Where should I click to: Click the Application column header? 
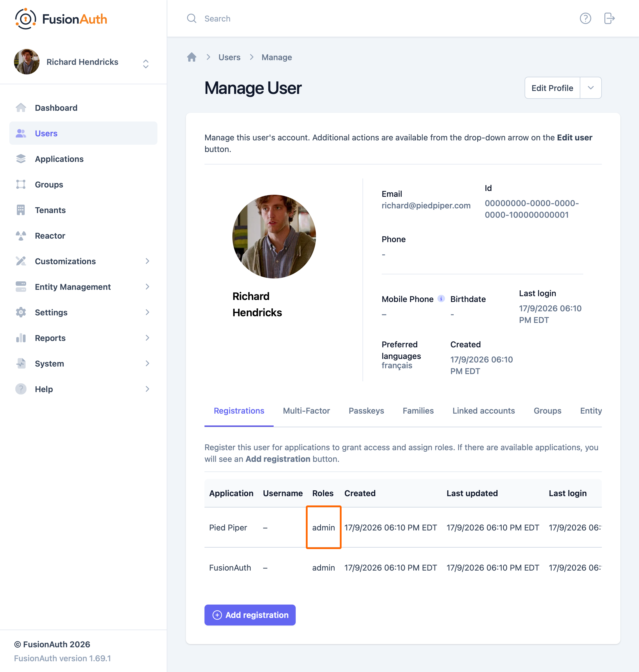(231, 493)
